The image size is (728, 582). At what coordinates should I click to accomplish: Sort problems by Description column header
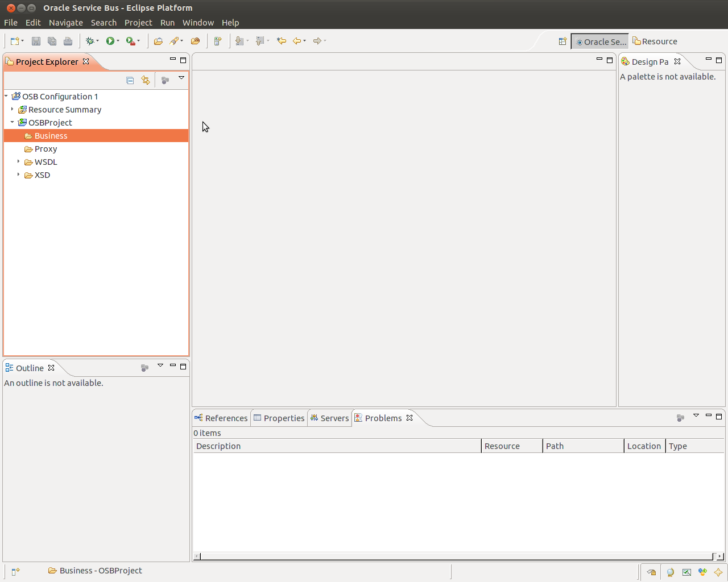click(337, 446)
